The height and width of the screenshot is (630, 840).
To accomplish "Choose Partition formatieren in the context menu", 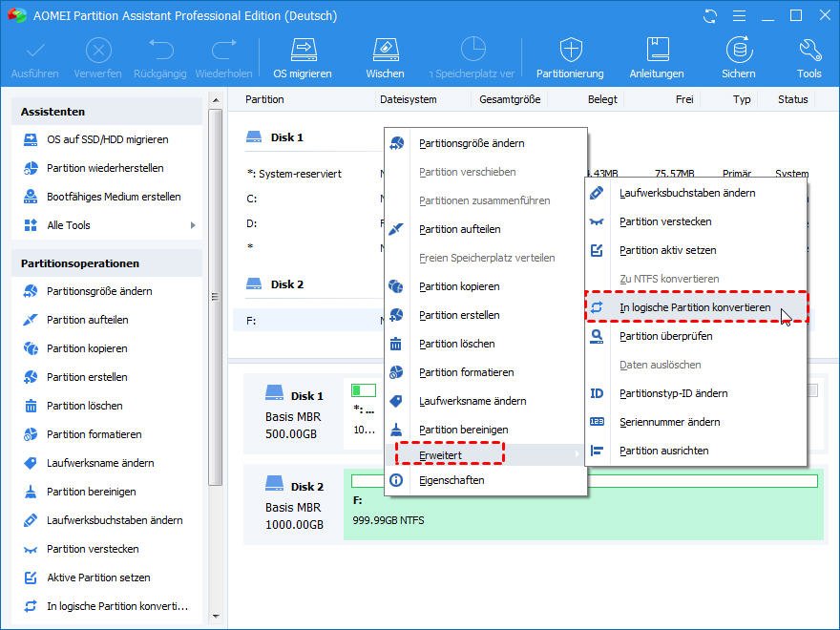I will (486, 372).
